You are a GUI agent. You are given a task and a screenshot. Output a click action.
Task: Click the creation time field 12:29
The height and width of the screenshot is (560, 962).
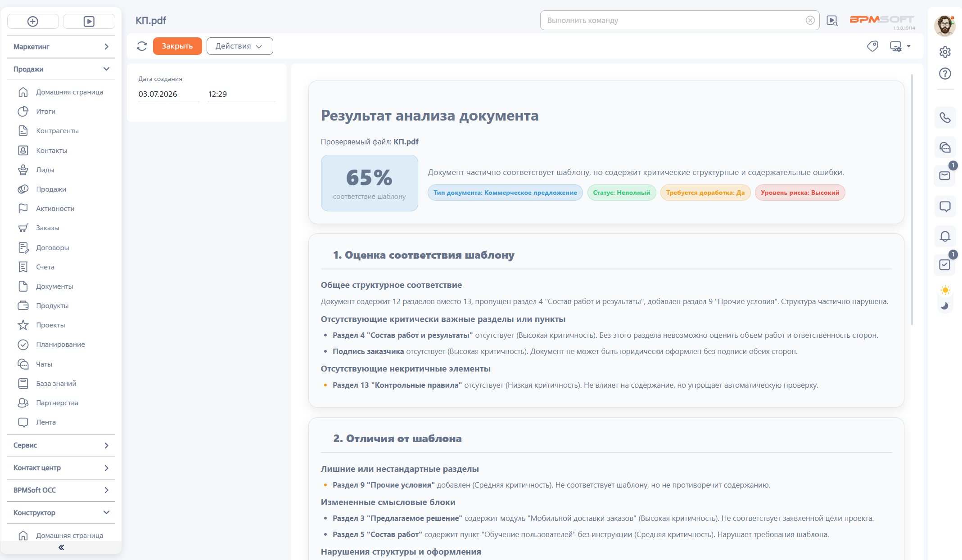click(x=242, y=94)
